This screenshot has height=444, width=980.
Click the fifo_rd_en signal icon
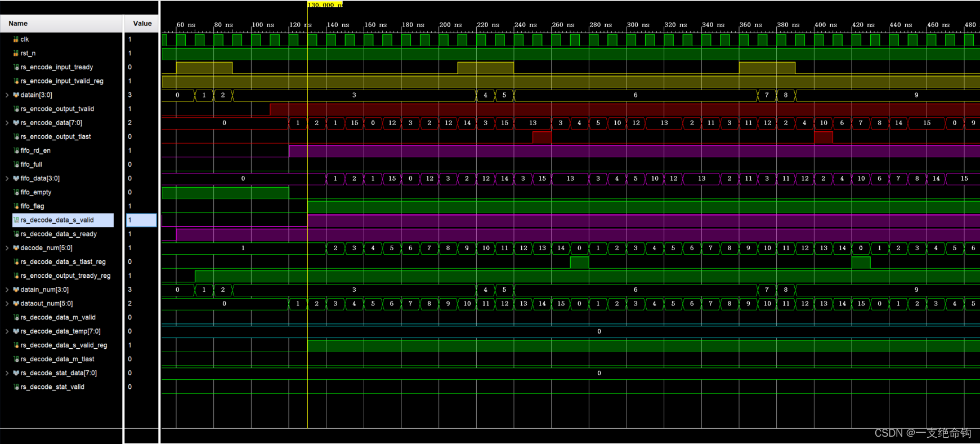[x=16, y=150]
